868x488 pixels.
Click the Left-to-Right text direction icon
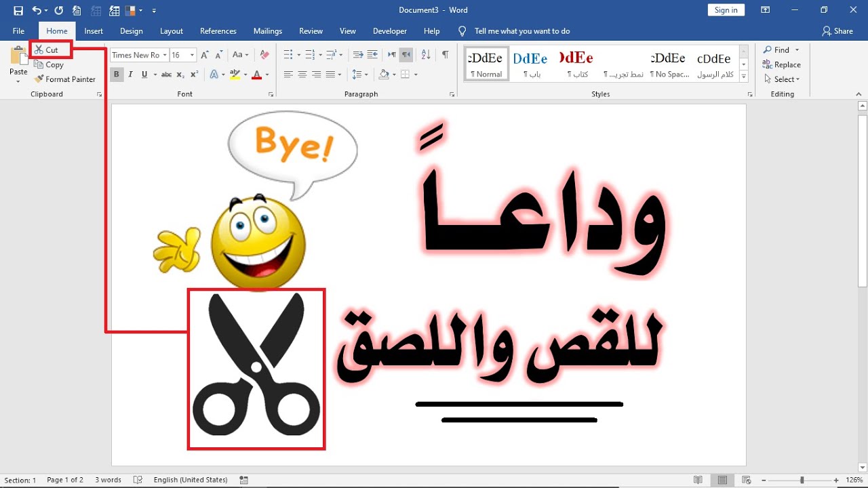point(392,55)
